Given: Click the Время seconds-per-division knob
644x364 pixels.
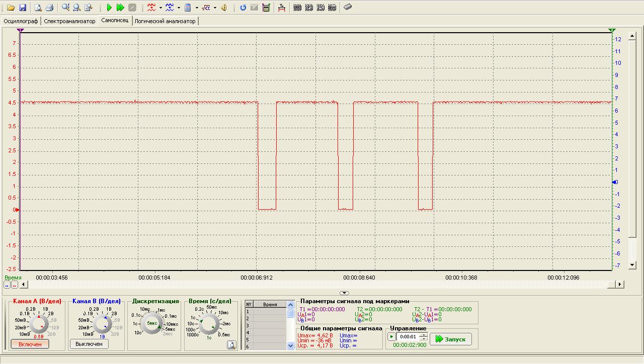Looking at the screenshot, I should [x=209, y=324].
